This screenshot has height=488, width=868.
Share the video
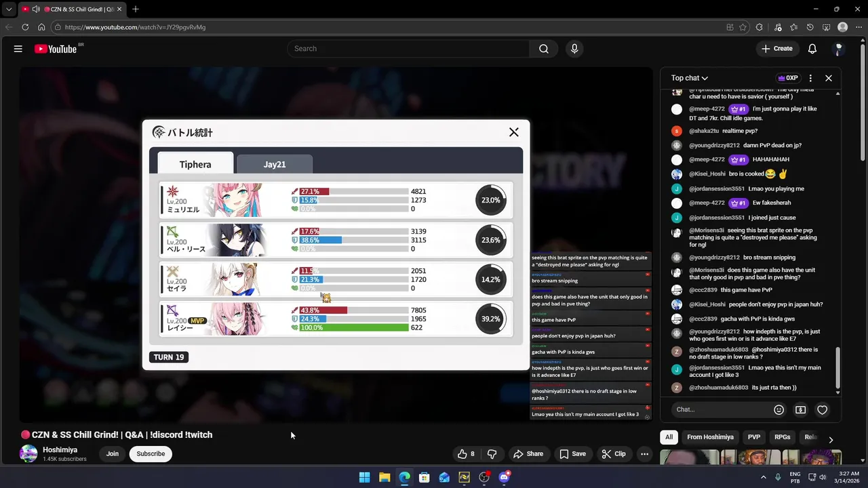528,454
